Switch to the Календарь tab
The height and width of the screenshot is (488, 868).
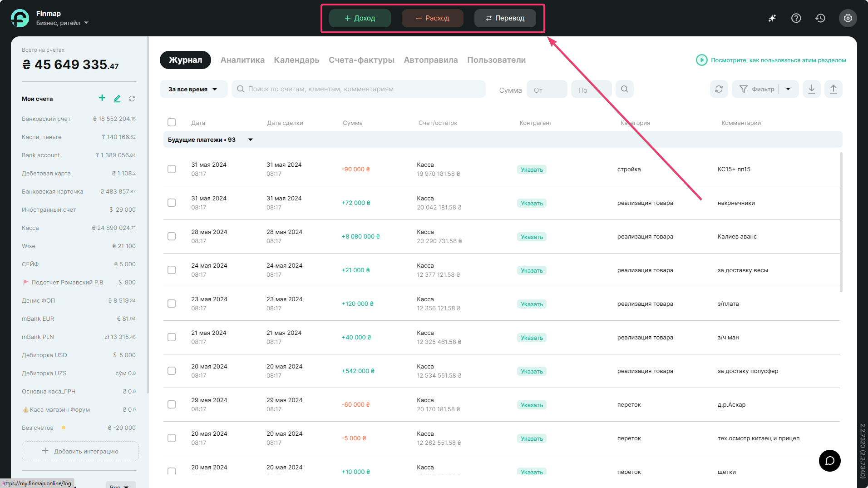[296, 60]
